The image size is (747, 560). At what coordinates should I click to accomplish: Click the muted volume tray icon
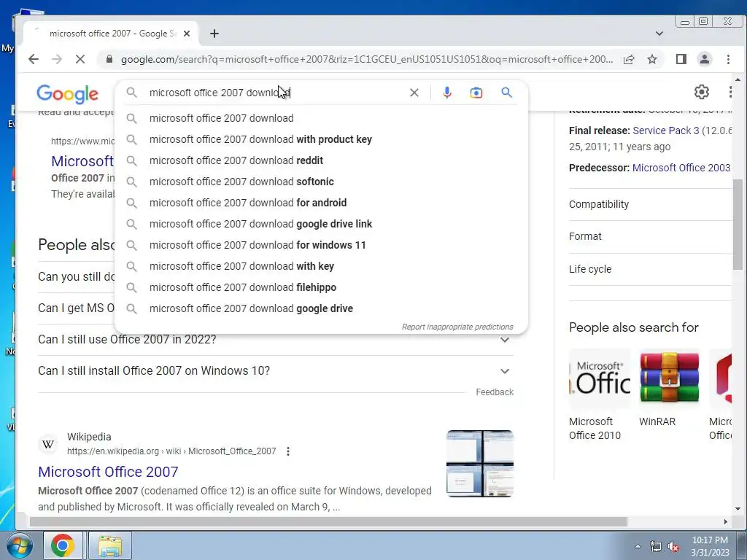point(673,547)
